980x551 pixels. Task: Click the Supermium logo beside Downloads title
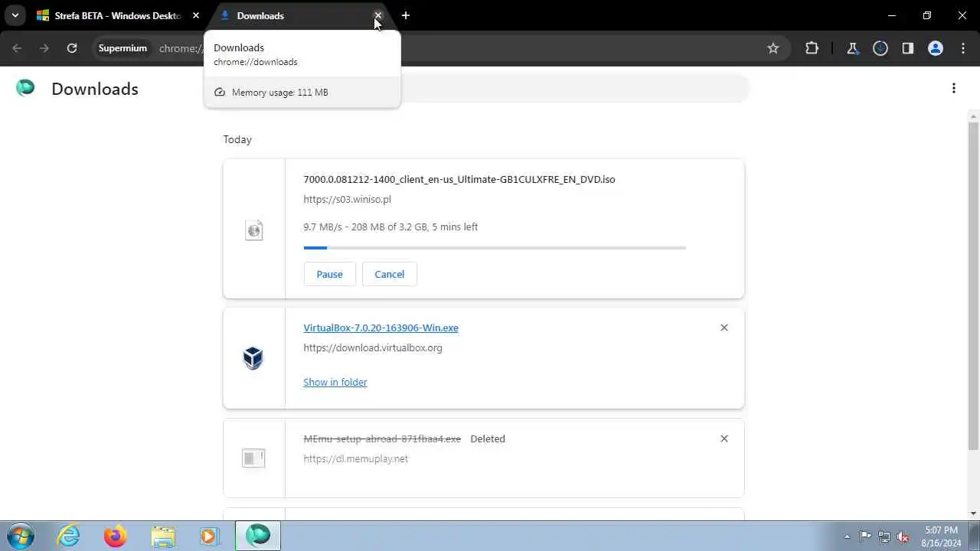(25, 88)
